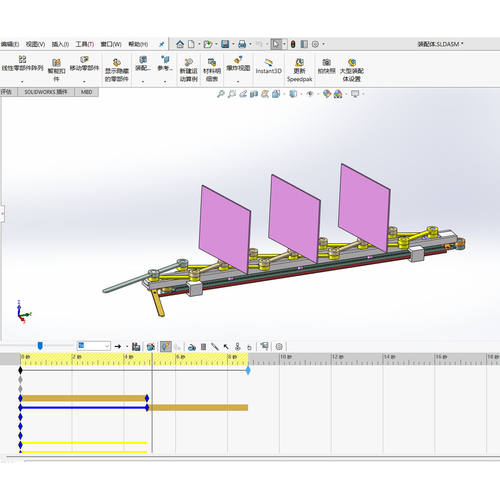
Task: Click the playback speed slider handle
Action: pos(40,346)
